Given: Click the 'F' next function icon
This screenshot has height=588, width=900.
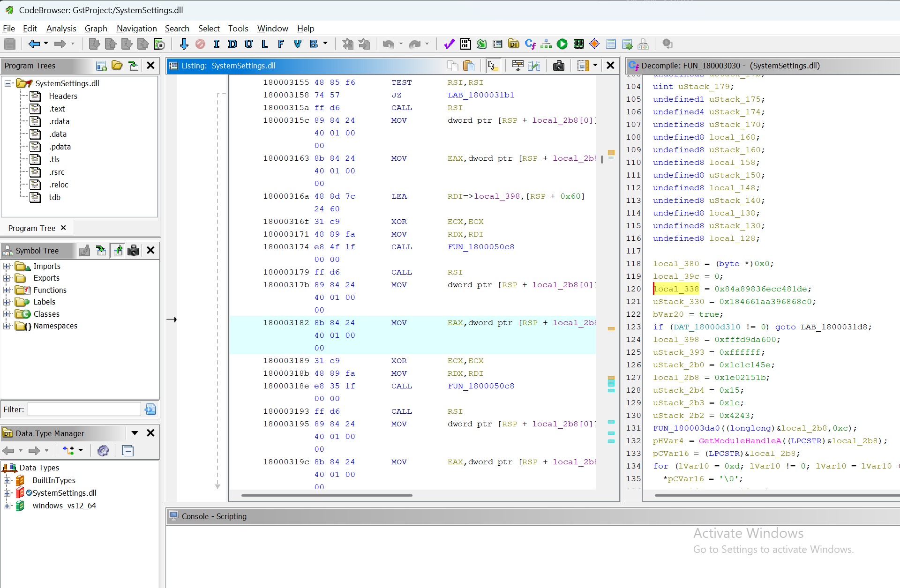Looking at the screenshot, I should click(281, 44).
